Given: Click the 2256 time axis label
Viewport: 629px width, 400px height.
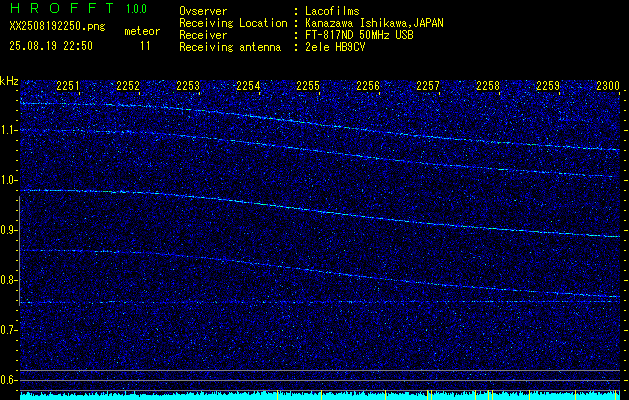Looking at the screenshot, I should pyautogui.click(x=368, y=86).
